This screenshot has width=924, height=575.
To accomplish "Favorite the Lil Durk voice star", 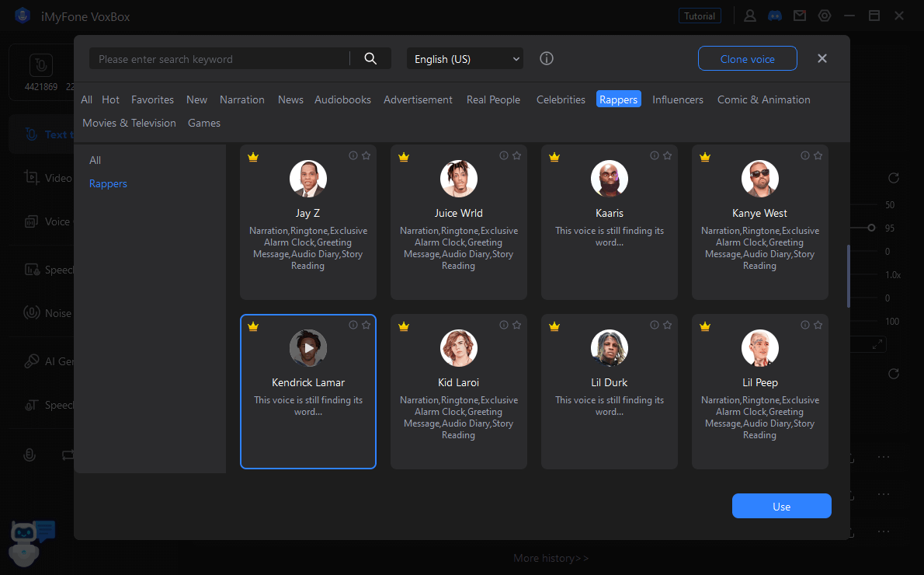I will [x=667, y=325].
